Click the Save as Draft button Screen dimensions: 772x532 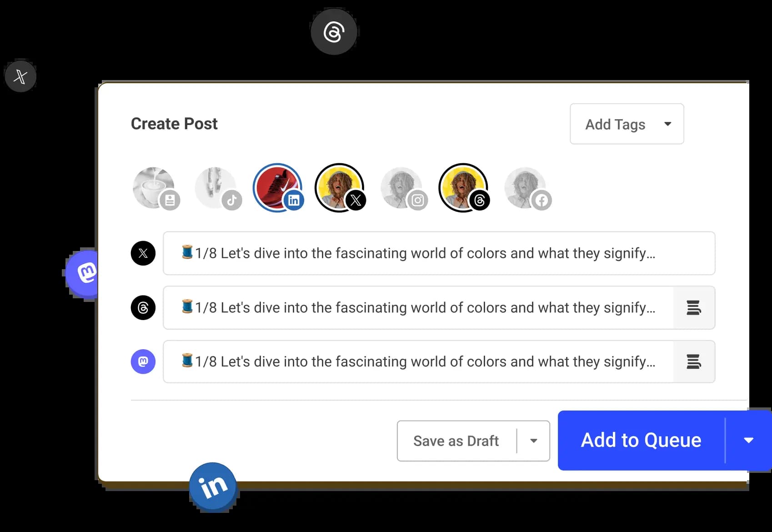coord(456,441)
